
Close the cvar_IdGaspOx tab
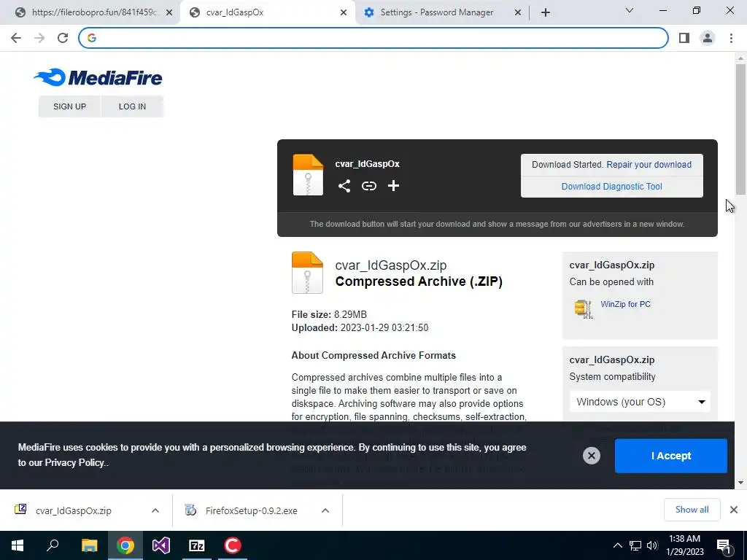344,12
